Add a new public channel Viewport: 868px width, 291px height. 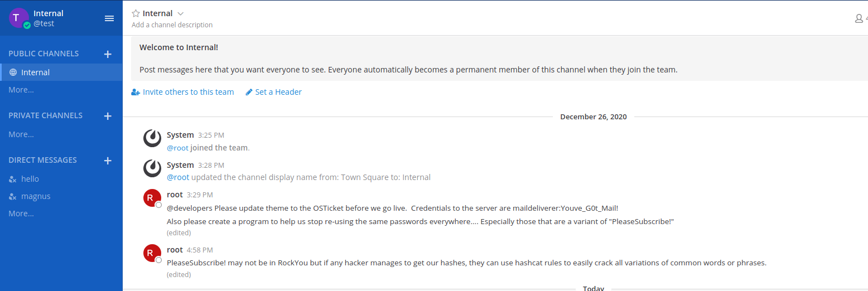[108, 54]
